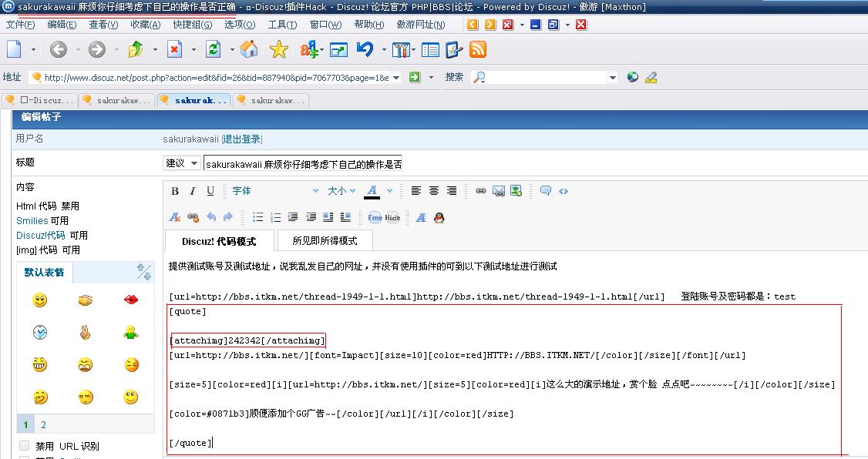Viewport: 868px width, 459px height.
Task: Click the green Go button beside address bar
Action: tap(415, 78)
